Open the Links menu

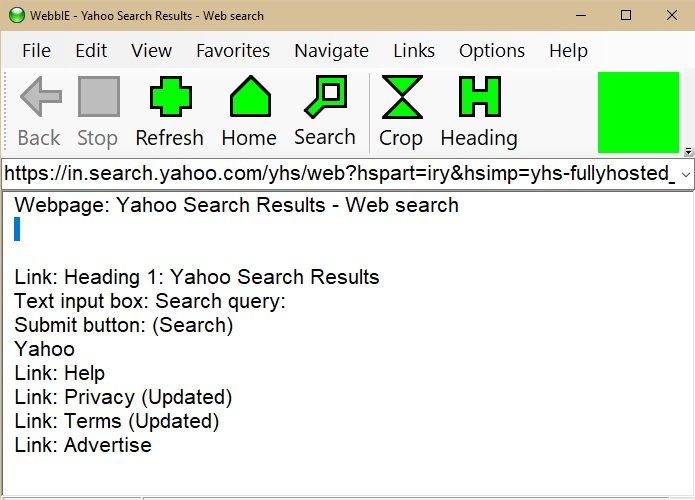coord(414,51)
